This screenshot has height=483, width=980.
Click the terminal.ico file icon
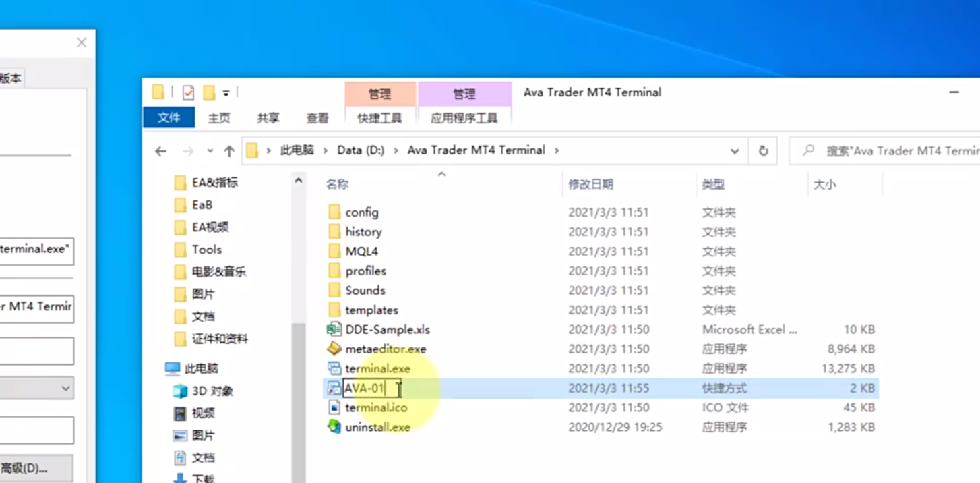coord(334,407)
